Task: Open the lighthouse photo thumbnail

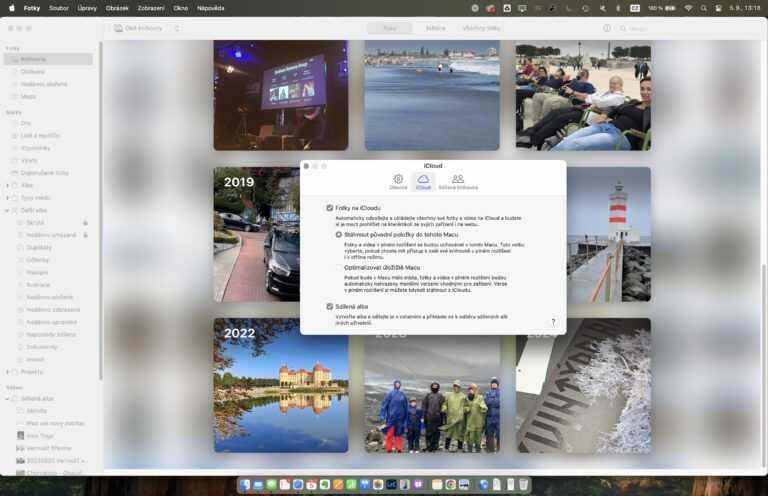Action: point(609,235)
